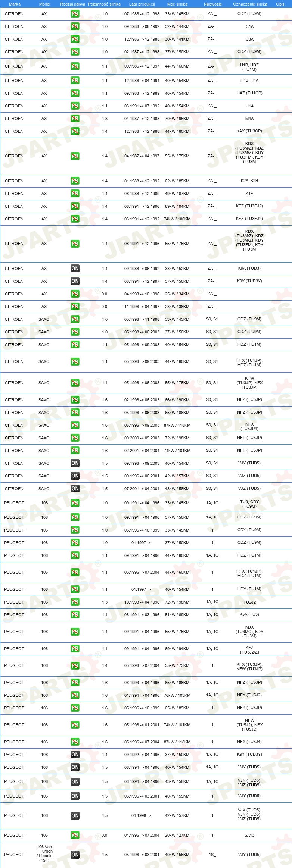Click production years 05.1996 -> 01.2001
The height and width of the screenshot is (868, 292).
(x=142, y=725)
